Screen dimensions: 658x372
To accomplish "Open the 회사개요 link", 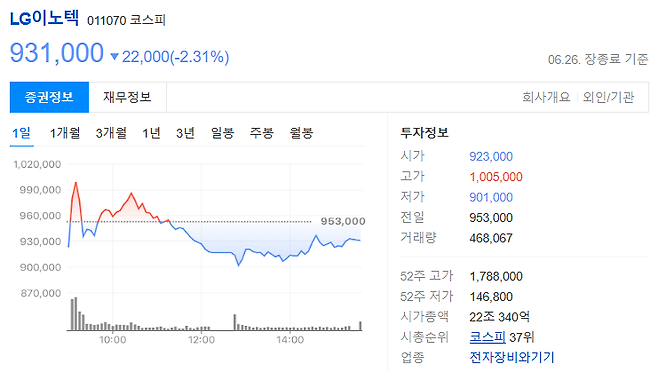I will pyautogui.click(x=546, y=97).
